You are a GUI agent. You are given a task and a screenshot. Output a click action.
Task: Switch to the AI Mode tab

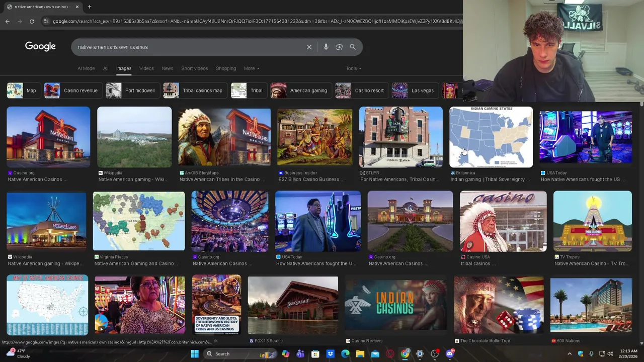pos(86,68)
